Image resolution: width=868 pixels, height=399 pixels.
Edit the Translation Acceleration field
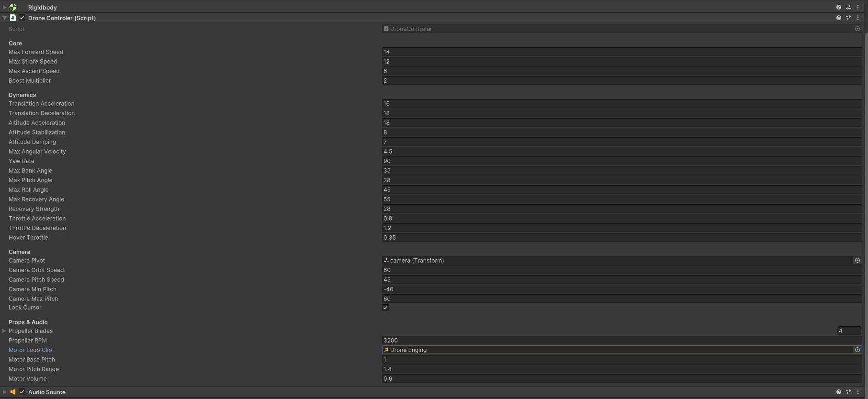(x=622, y=103)
